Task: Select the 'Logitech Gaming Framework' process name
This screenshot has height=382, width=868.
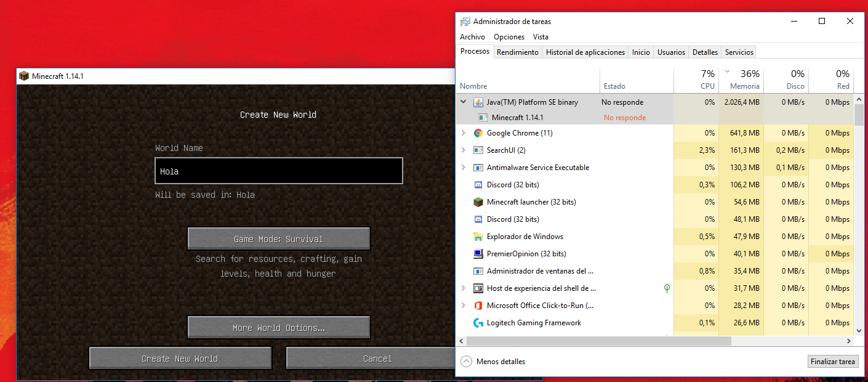Action: tap(534, 323)
